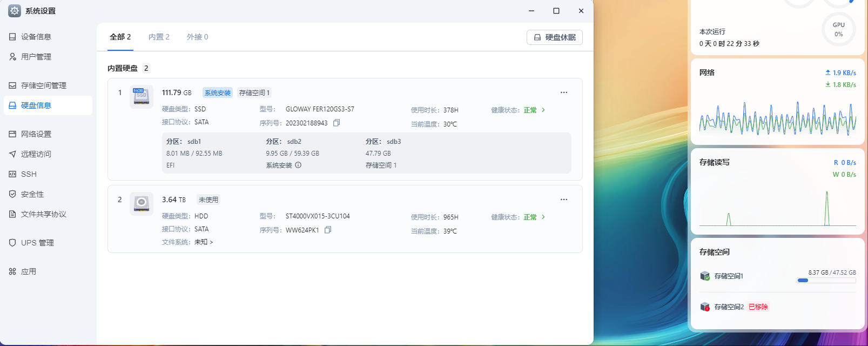Viewport: 868px width, 346px height.
Task: Switch to 外接 0 tab
Action: 197,37
